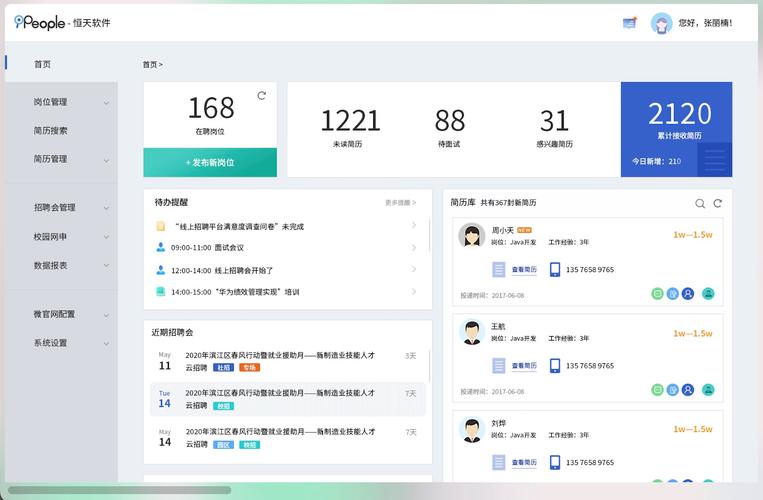The height and width of the screenshot is (500, 763).
Task: Click the refresh icon on 在聘岗位 card
Action: pyautogui.click(x=262, y=96)
